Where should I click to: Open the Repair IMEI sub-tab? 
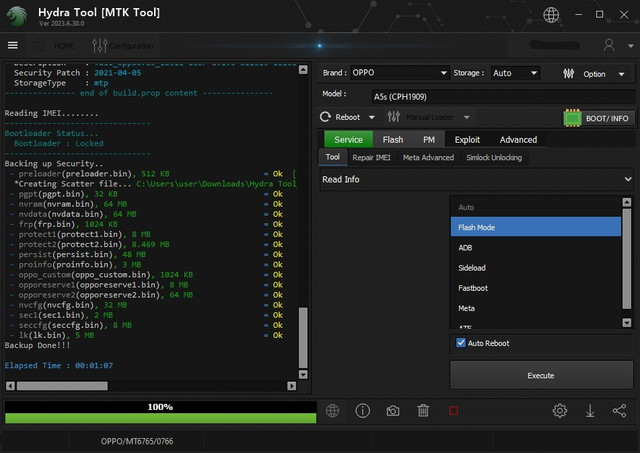click(x=371, y=158)
